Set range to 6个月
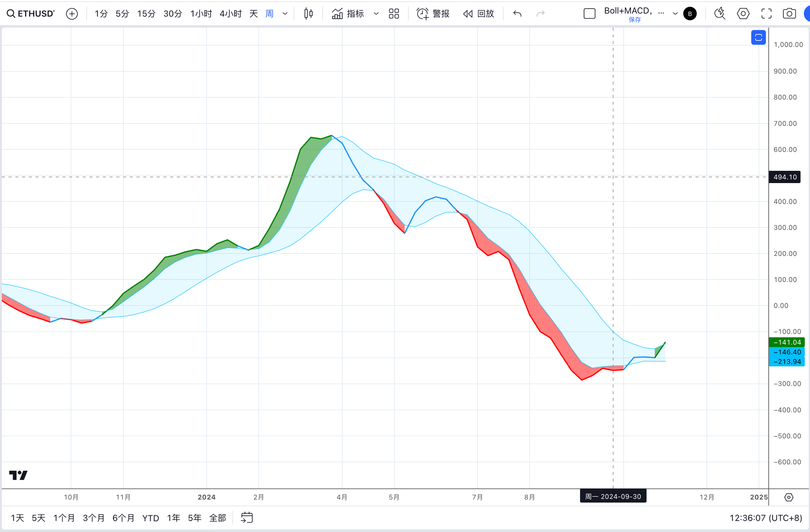The image size is (810, 532). [x=123, y=518]
